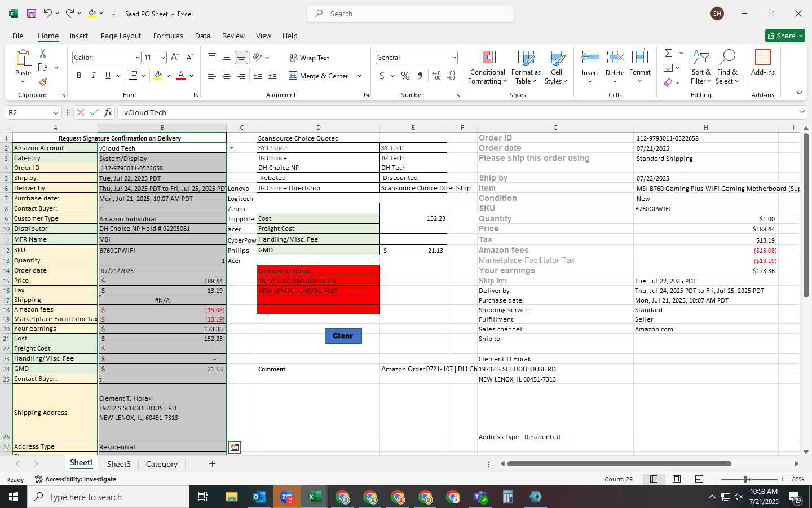Apply Center horizontal alignment
This screenshot has height=508, width=812.
(x=226, y=76)
